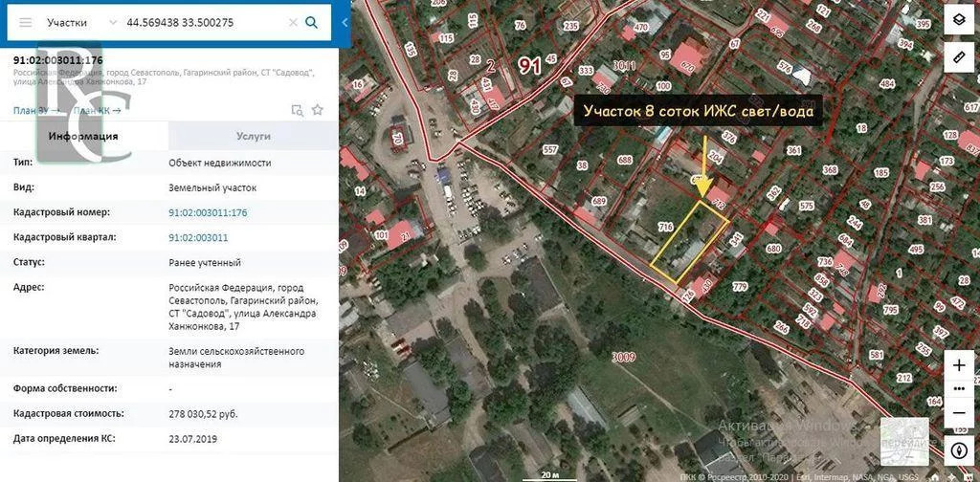Open cadastral quarter link 91:02:003011
This screenshot has height=482, width=980.
(198, 237)
